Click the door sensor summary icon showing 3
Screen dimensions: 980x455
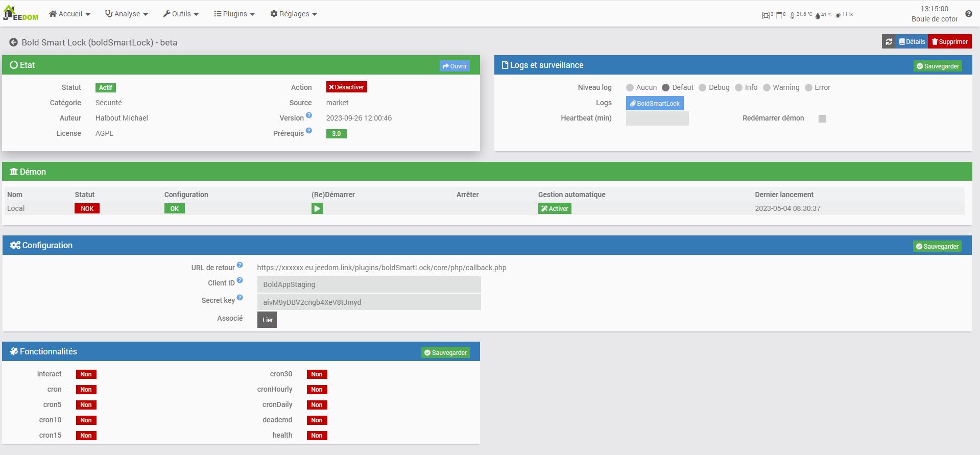point(768,15)
